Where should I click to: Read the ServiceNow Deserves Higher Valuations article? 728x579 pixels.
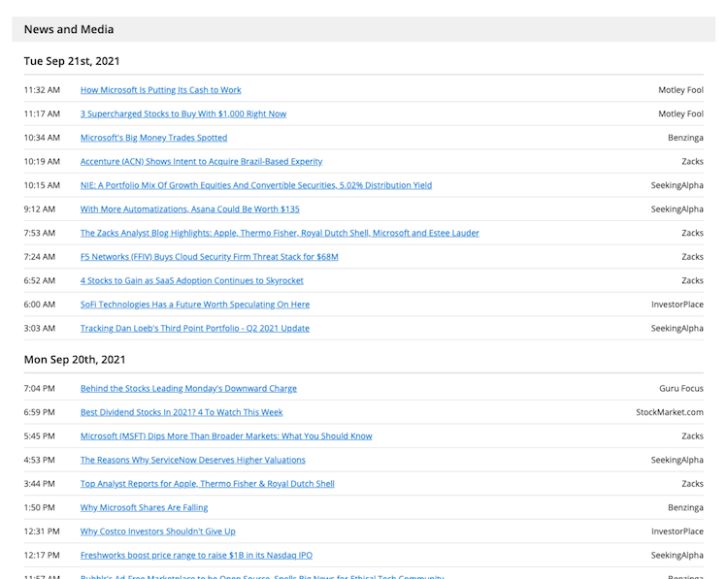(x=192, y=460)
